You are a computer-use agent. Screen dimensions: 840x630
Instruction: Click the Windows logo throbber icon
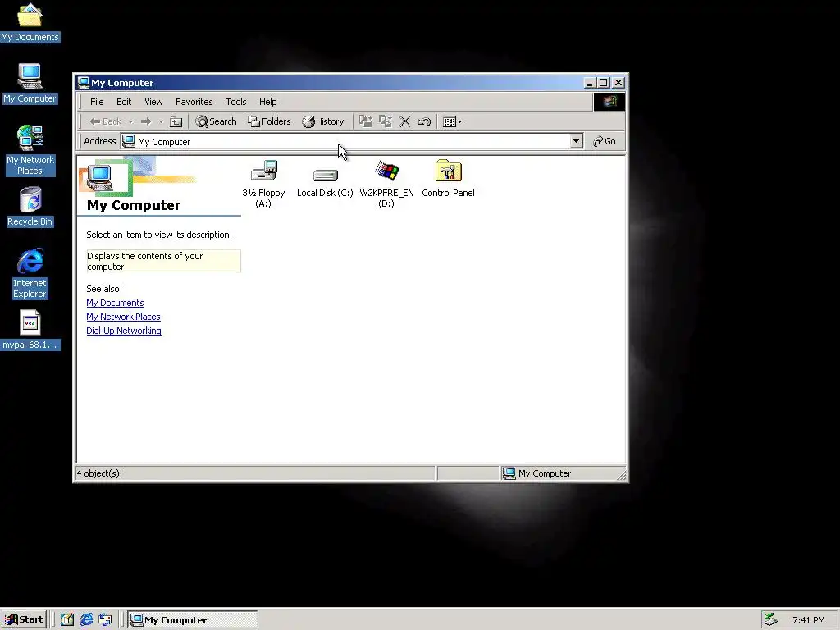click(x=609, y=102)
